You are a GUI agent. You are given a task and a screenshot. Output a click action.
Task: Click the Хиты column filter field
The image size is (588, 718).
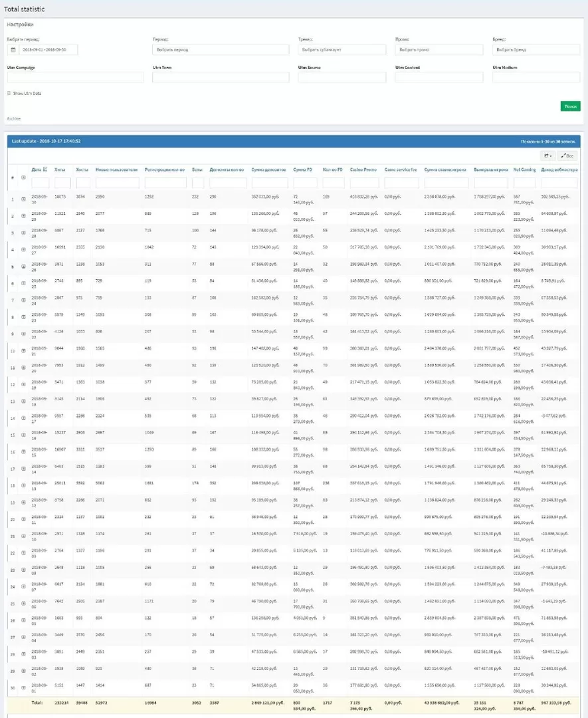[62, 183]
